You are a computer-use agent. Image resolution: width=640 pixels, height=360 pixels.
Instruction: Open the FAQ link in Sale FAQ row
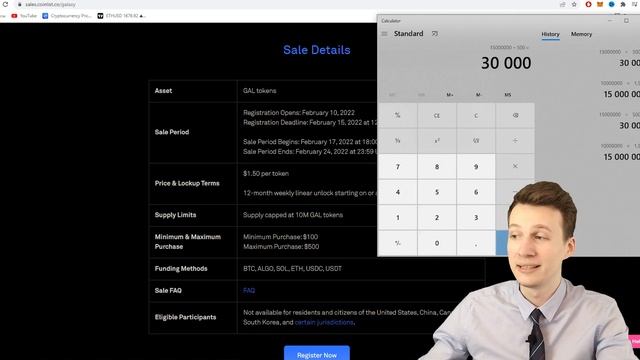coord(249,291)
